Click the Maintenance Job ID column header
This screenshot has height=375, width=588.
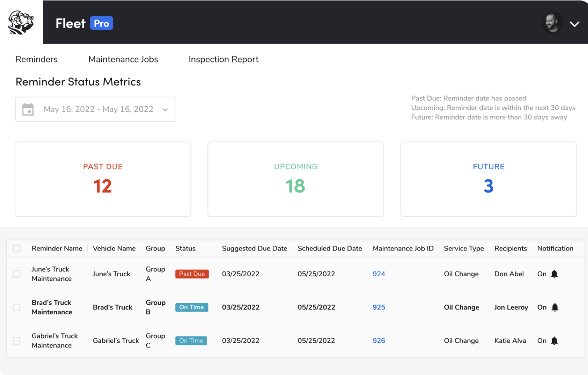pos(403,249)
